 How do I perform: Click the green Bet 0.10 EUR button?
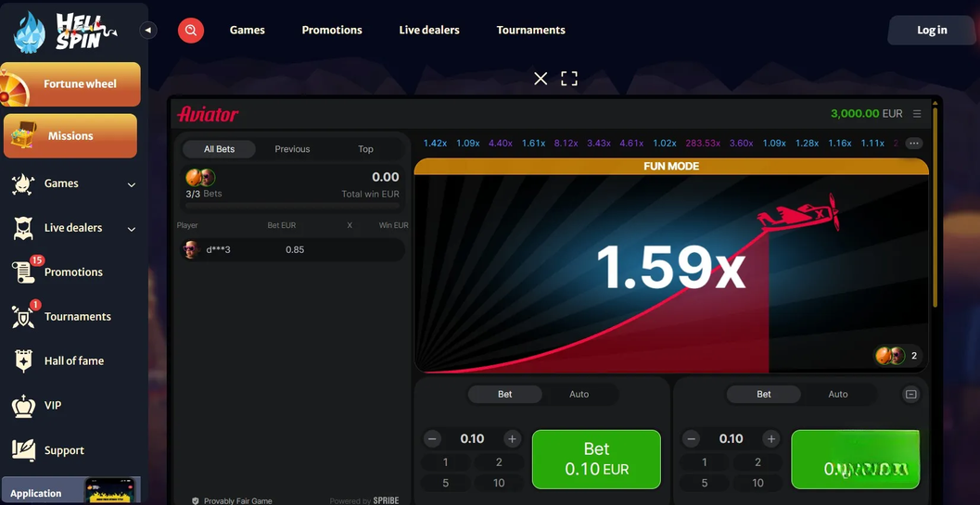click(x=596, y=460)
